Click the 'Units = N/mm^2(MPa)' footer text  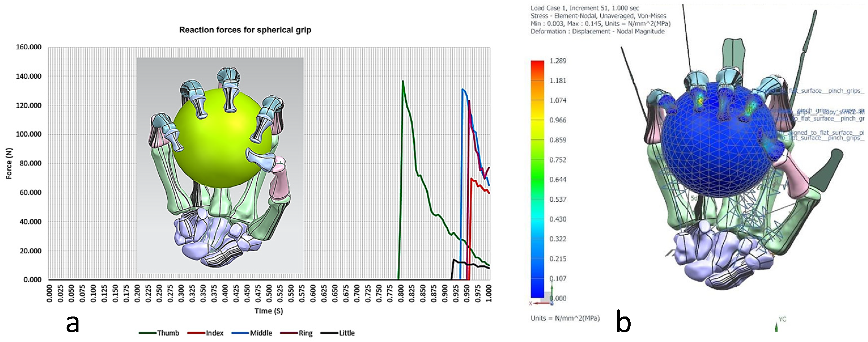click(x=565, y=318)
